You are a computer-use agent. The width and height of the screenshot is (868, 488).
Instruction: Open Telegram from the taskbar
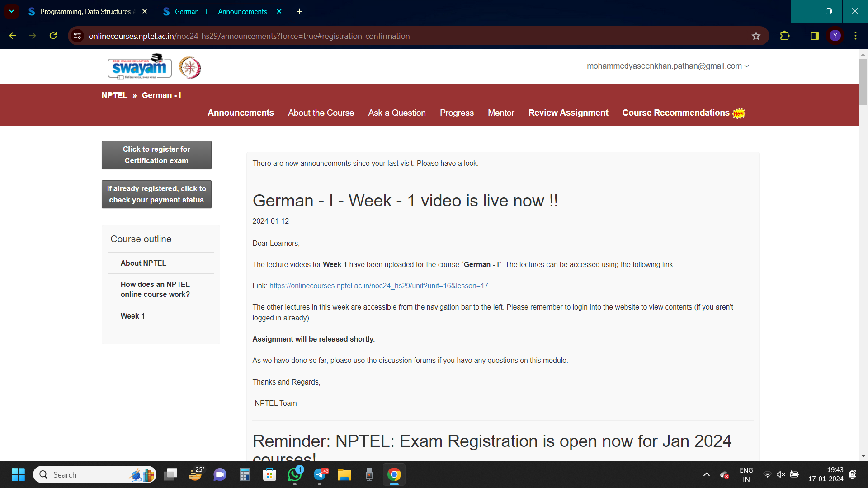[x=320, y=474]
